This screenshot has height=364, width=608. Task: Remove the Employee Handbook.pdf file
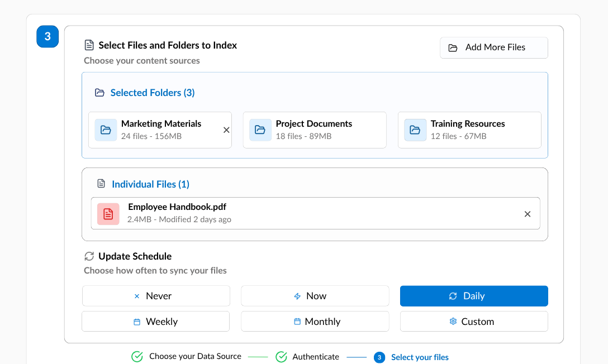coord(528,214)
